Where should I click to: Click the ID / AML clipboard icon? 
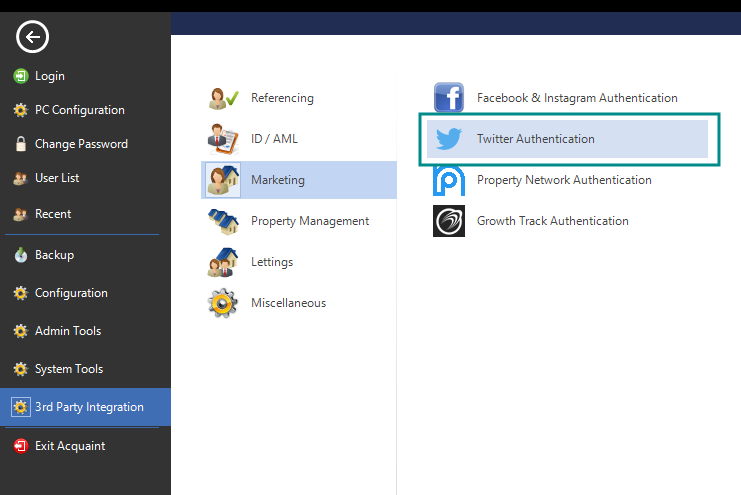(223, 139)
